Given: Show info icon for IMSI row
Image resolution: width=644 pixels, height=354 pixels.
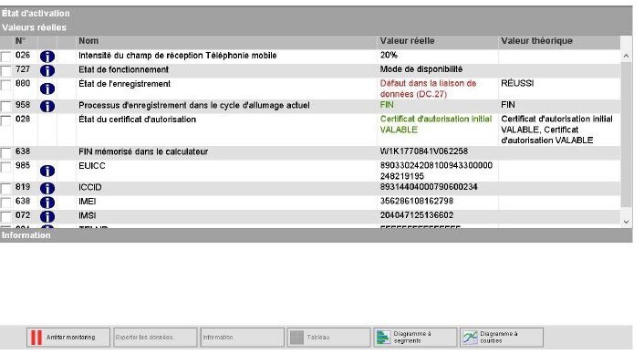Looking at the screenshot, I should coord(47,216).
